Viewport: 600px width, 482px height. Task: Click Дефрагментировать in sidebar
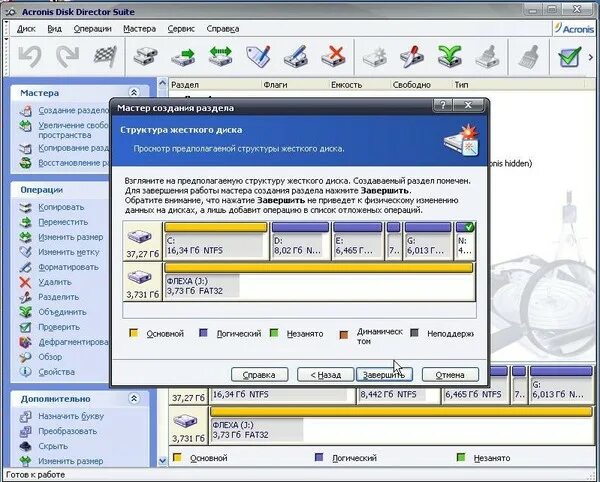click(73, 342)
